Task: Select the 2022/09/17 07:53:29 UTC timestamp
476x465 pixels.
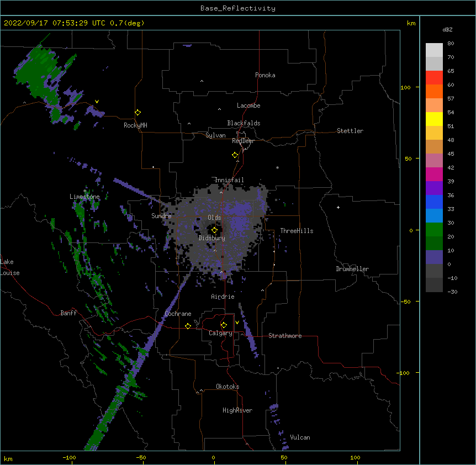Action: pos(55,23)
